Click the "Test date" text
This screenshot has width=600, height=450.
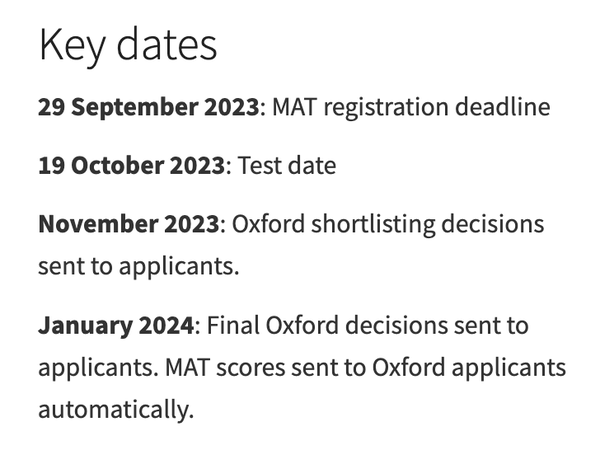click(286, 165)
